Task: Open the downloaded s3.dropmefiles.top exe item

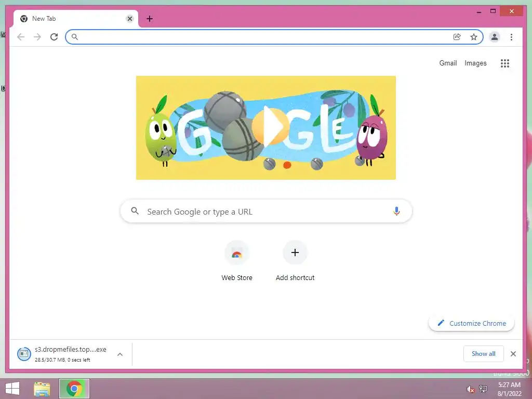Action: pyautogui.click(x=71, y=354)
